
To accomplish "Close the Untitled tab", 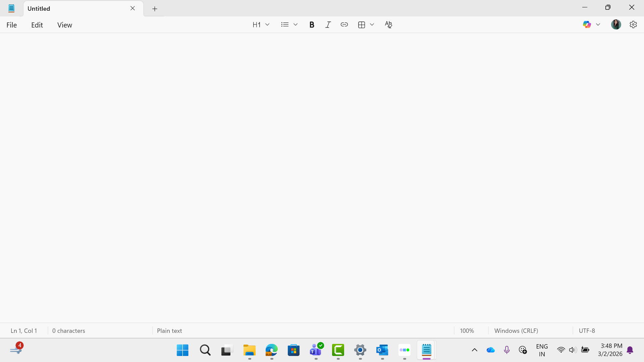I will click(132, 8).
